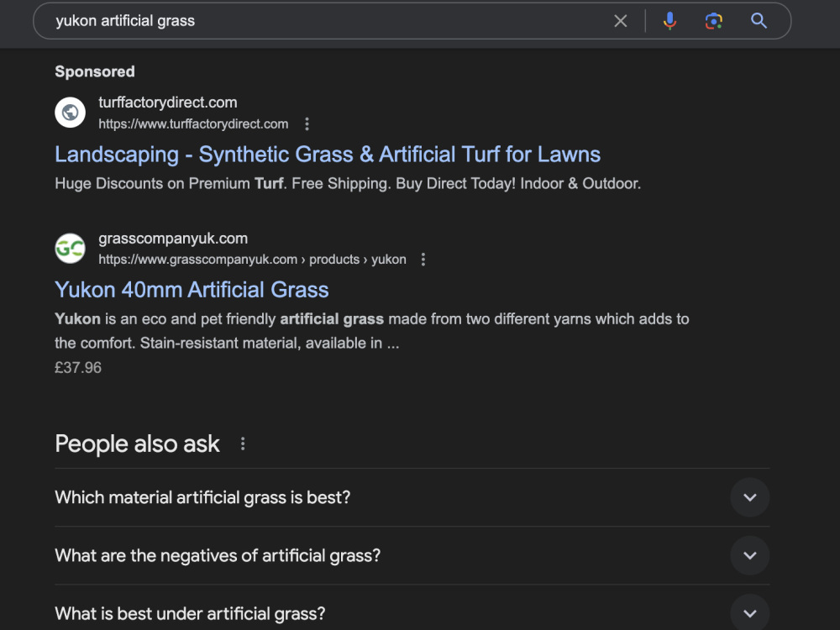Clear the search query with X icon
Screen dimensions: 840x630
pyautogui.click(x=621, y=21)
